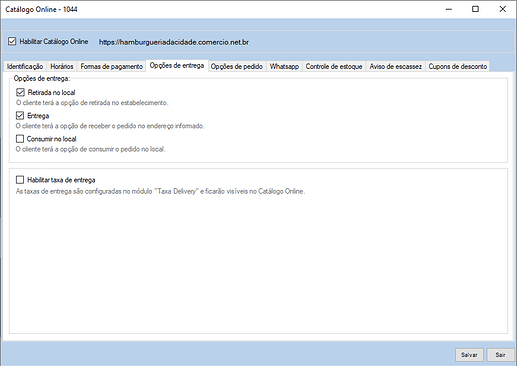
Task: Click the 'Catálogo Online - 1044' window title
Action: 41,9
